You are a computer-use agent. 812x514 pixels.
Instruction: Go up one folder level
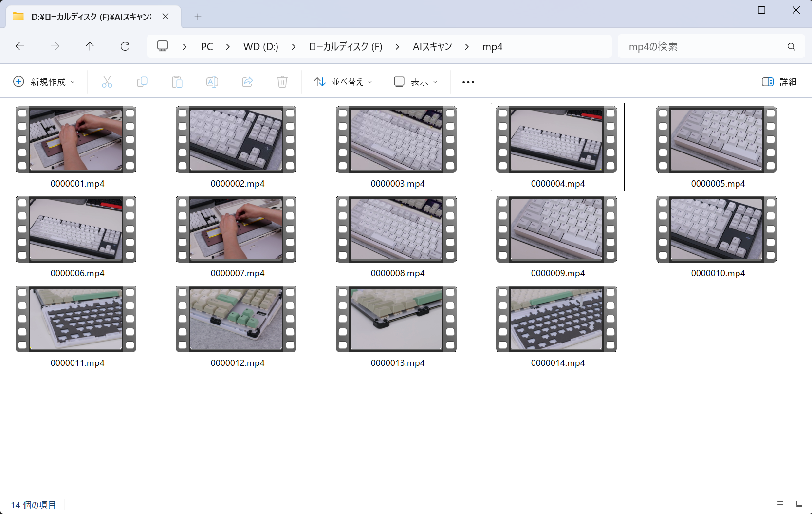tap(90, 46)
